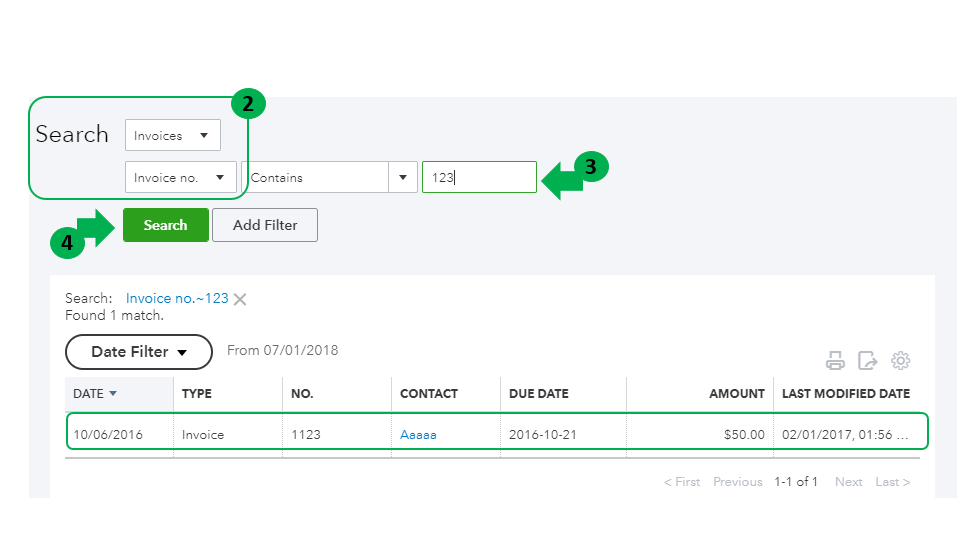Screen dimensions: 971x552
Task: Open the Invoice no.~123 filter link
Action: tap(177, 298)
